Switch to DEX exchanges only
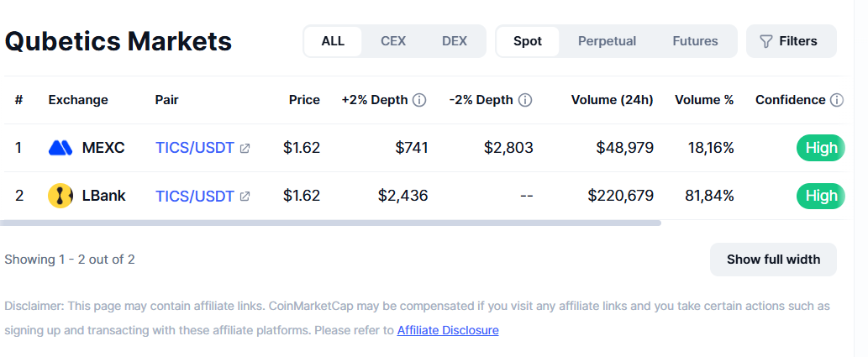This screenshot has height=357, width=868. pyautogui.click(x=455, y=41)
